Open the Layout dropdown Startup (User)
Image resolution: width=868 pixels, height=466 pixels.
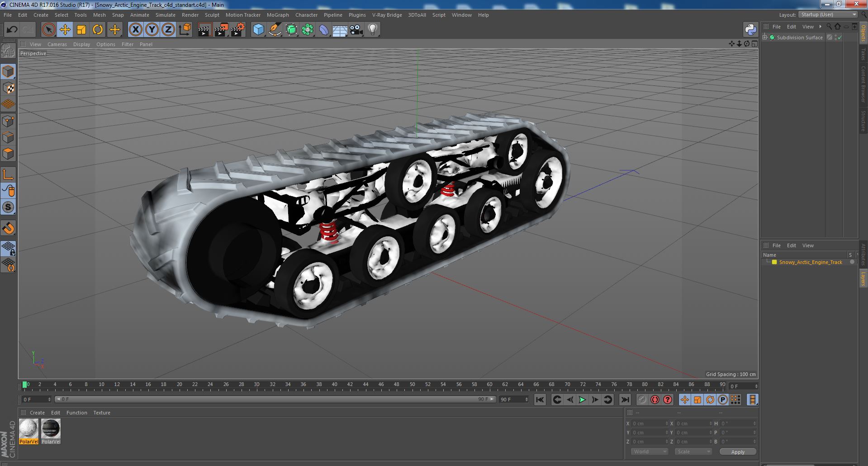coord(828,15)
